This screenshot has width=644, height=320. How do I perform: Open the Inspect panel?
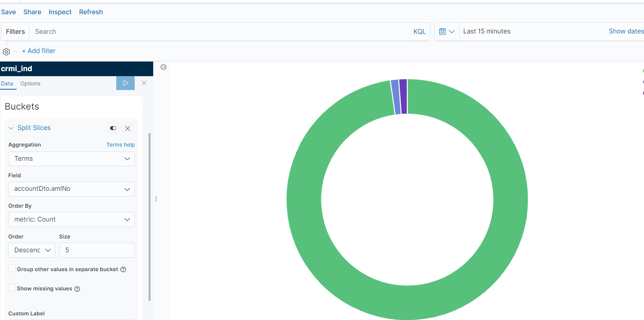[60, 12]
